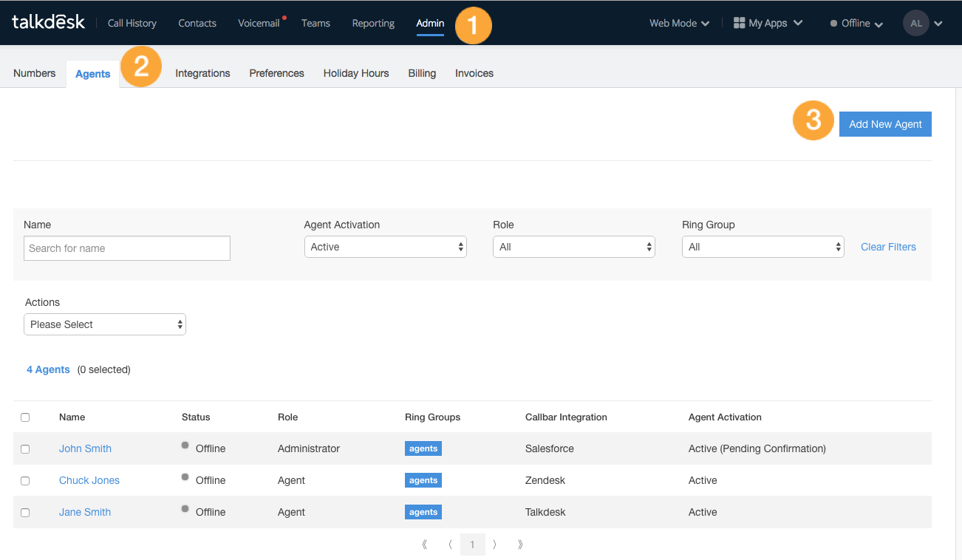Switch to the Numbers tab
Screen dimensions: 962x560
[34, 73]
